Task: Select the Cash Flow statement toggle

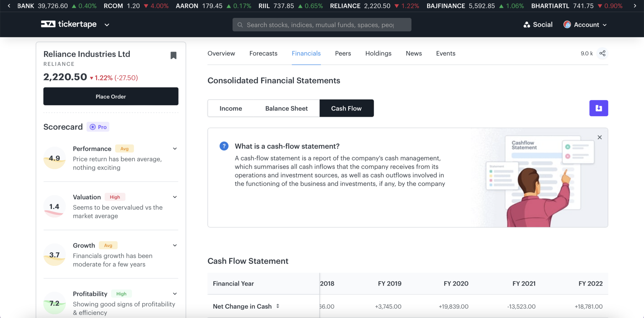Action: pos(346,108)
